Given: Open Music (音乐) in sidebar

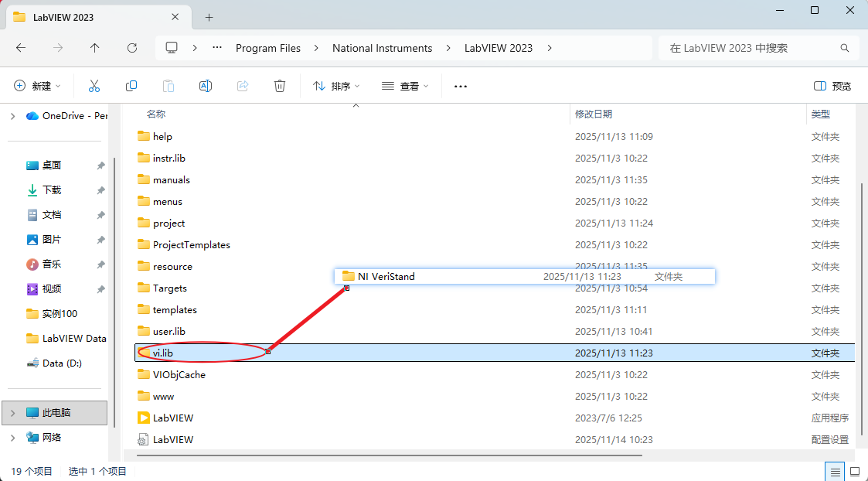Looking at the screenshot, I should (52, 264).
